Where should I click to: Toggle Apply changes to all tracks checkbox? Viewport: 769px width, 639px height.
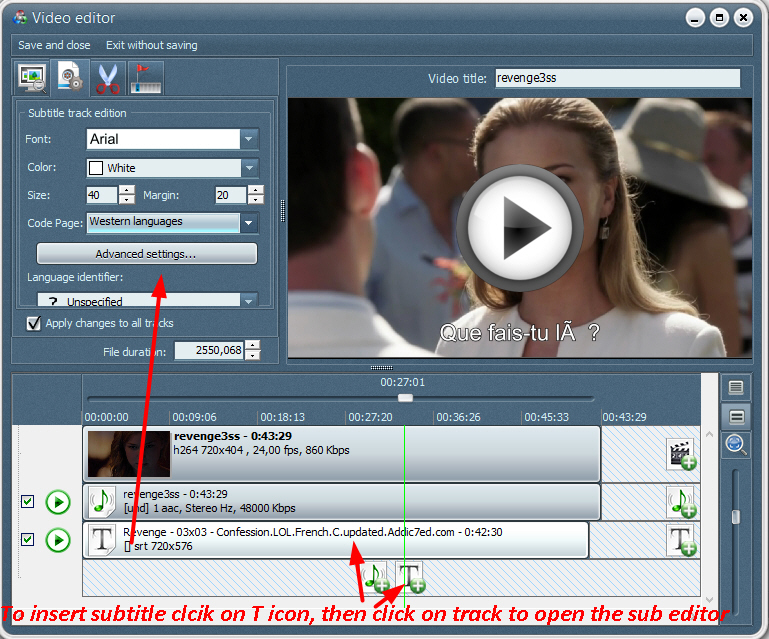(33, 323)
